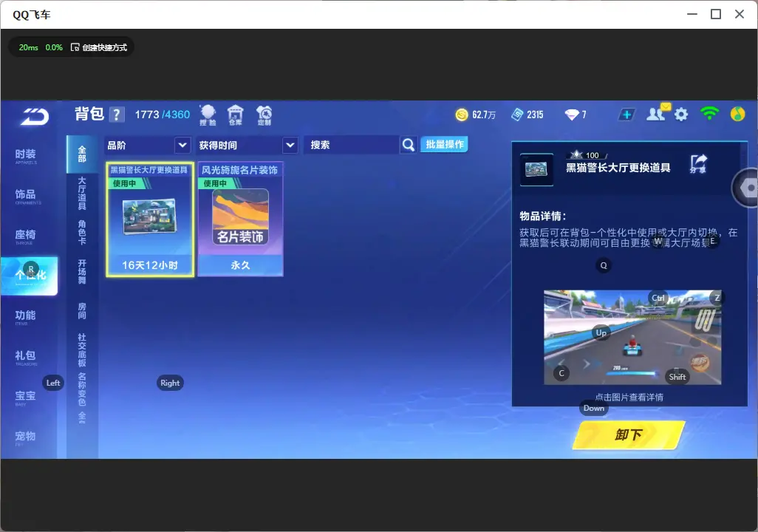Open the backpack help question mark
The image size is (758, 532).
tap(117, 115)
